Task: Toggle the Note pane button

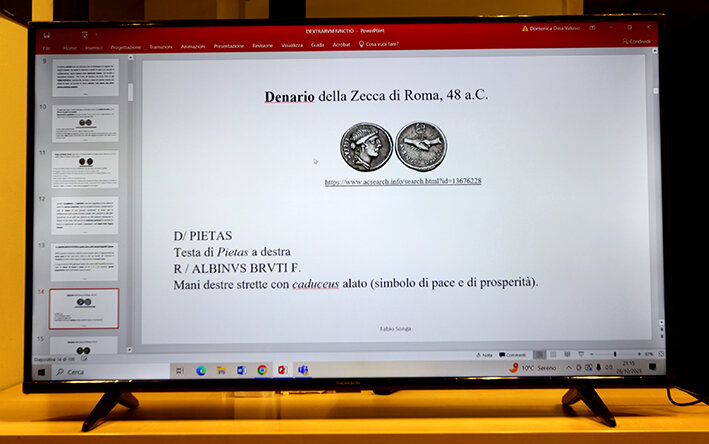Action: point(484,355)
